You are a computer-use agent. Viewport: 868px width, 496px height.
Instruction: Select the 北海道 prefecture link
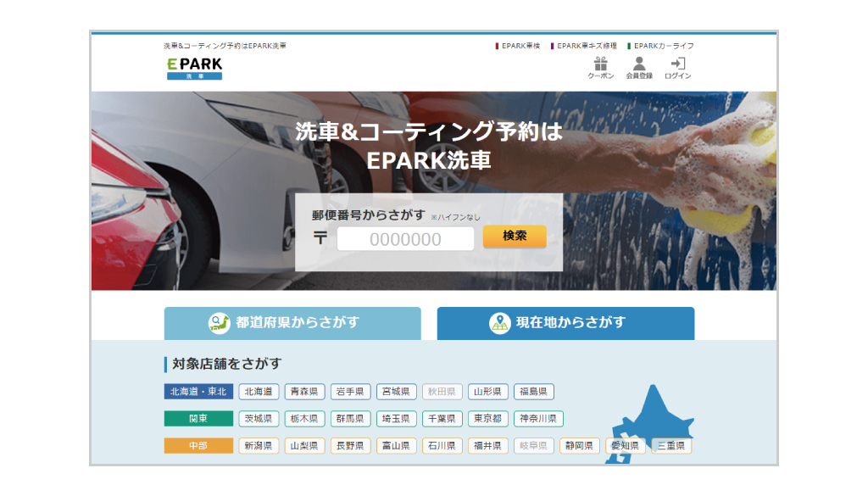point(258,391)
